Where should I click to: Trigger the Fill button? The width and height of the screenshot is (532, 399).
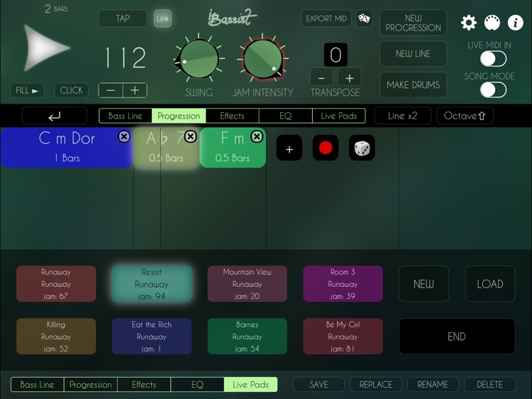(x=27, y=90)
